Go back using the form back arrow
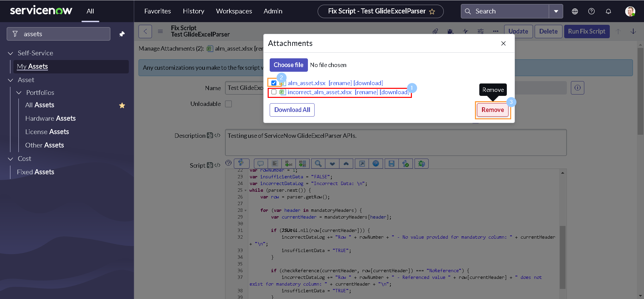The width and height of the screenshot is (644, 299). (145, 32)
